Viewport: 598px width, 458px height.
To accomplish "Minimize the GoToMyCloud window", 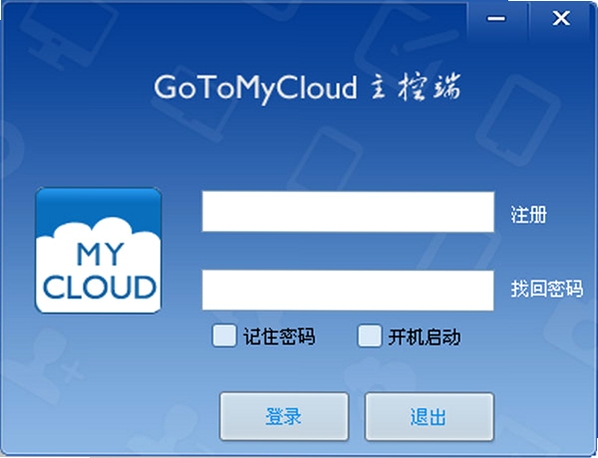I will coord(496,19).
